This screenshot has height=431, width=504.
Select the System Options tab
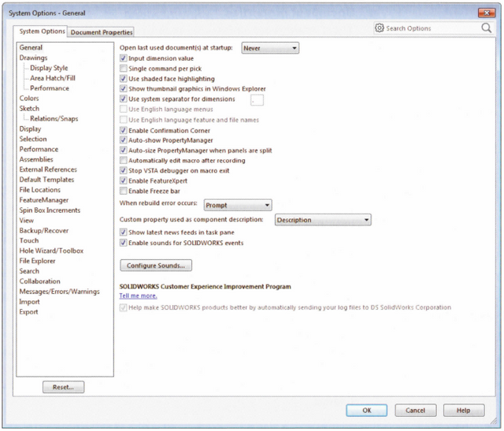(x=42, y=32)
